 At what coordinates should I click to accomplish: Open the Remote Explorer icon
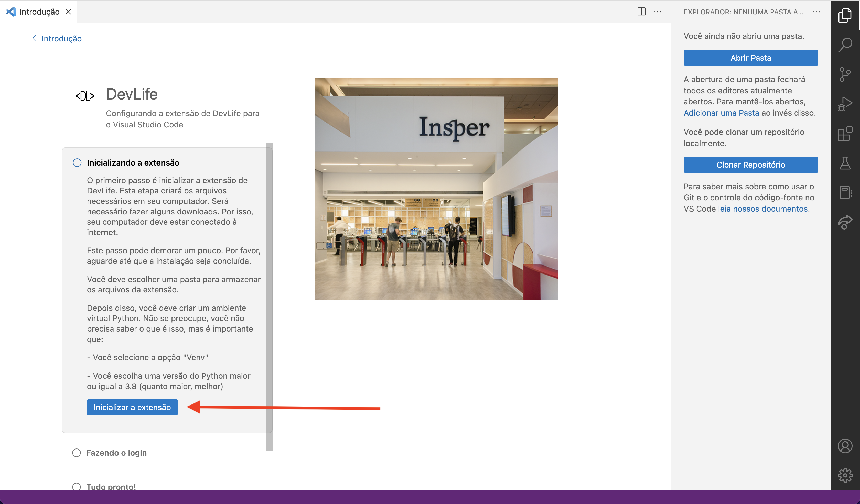(x=845, y=222)
